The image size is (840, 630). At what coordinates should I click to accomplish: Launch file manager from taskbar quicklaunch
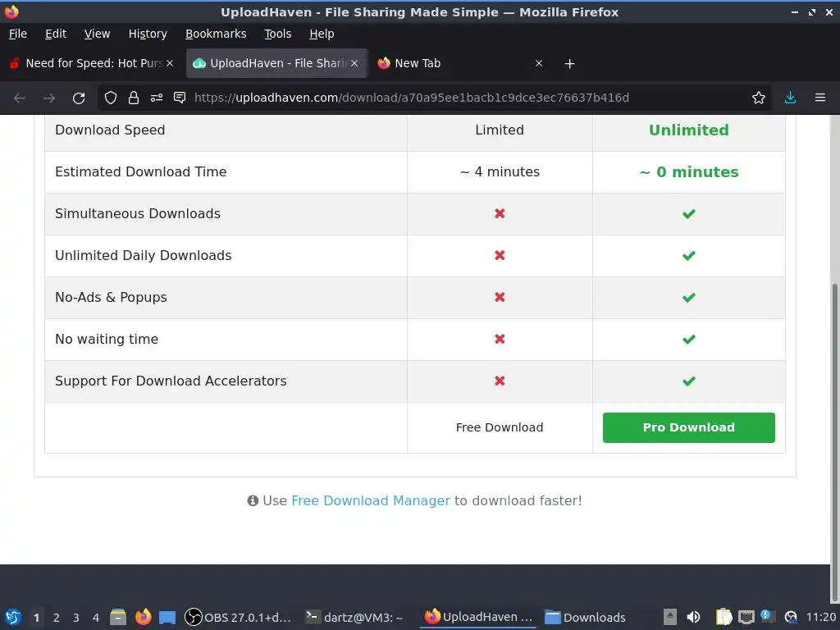[x=118, y=617]
